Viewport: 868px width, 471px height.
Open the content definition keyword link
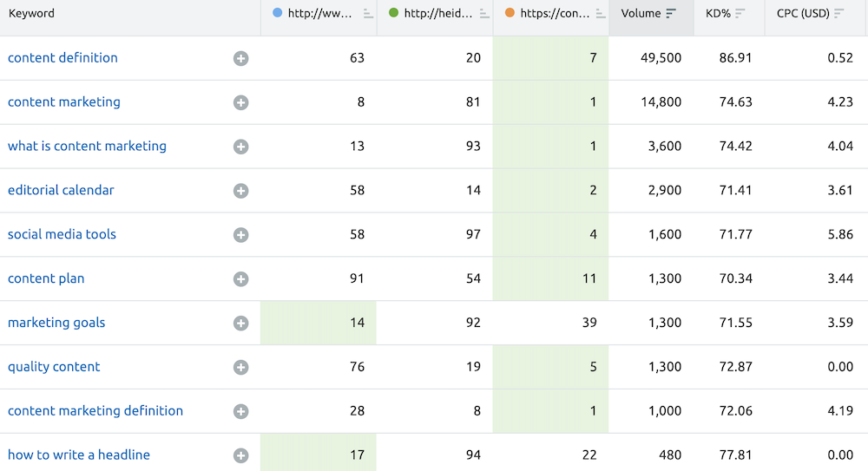pyautogui.click(x=62, y=58)
